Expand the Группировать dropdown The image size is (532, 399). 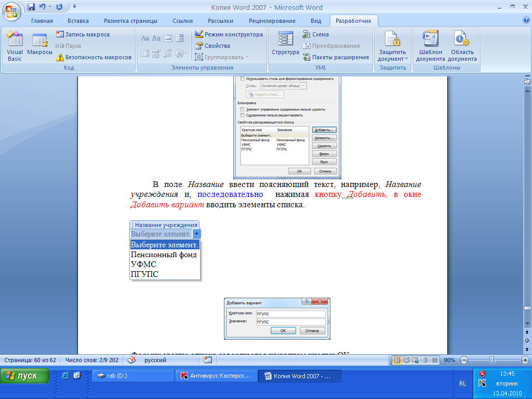(221, 57)
